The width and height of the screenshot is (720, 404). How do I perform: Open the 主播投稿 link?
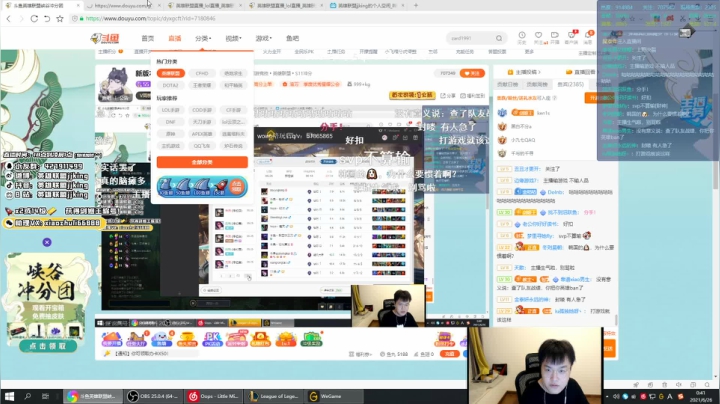524,72
